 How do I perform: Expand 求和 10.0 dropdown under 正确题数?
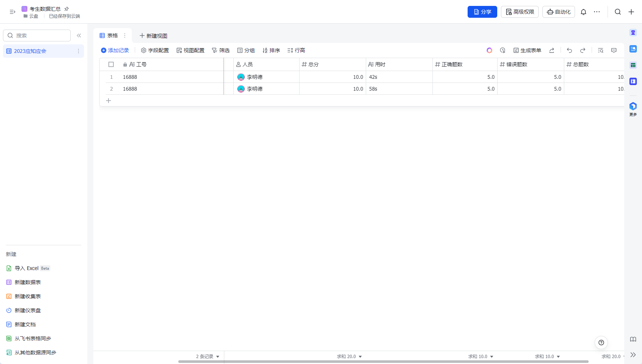(481, 357)
